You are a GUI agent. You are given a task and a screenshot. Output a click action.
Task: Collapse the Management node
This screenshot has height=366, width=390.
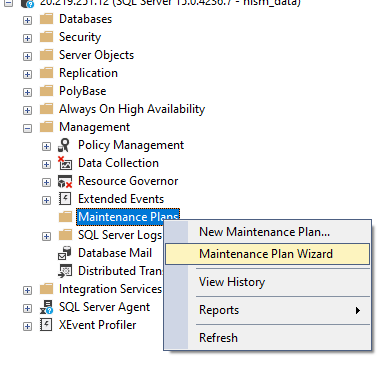click(x=27, y=128)
